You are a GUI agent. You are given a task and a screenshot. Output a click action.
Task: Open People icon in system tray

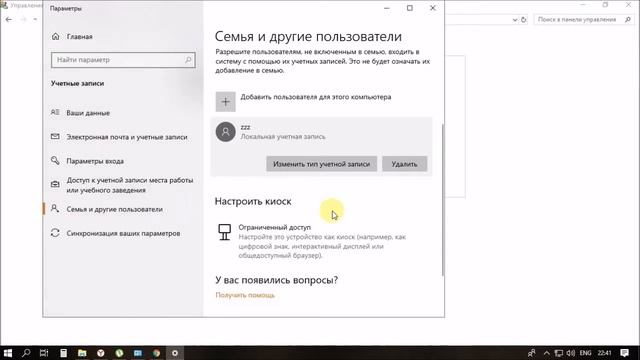tap(531, 353)
